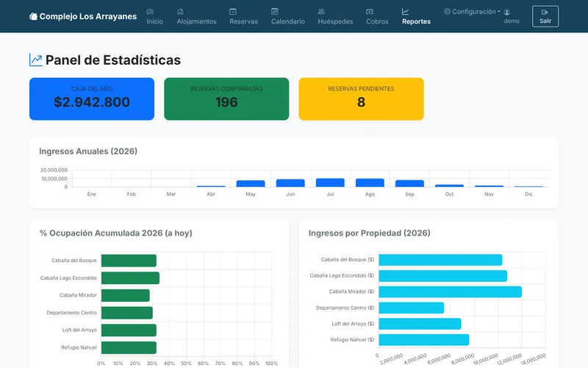Click the Cobros cash icon
The image size is (588, 368).
pos(370,12)
